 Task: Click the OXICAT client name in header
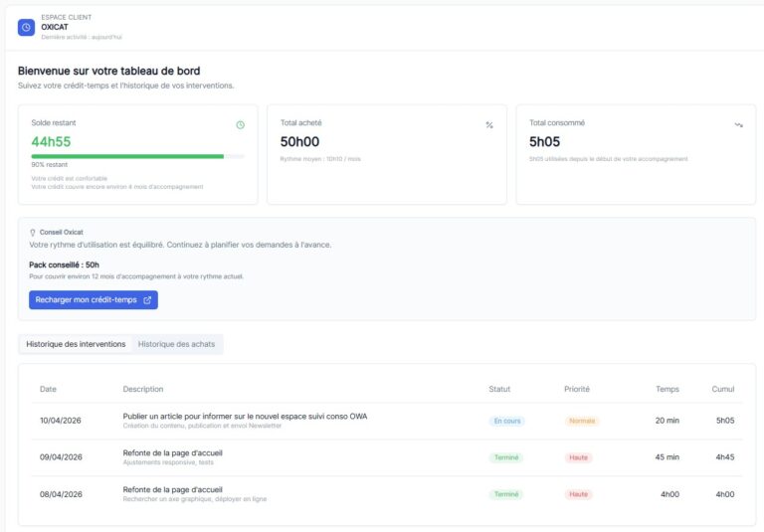(57, 27)
